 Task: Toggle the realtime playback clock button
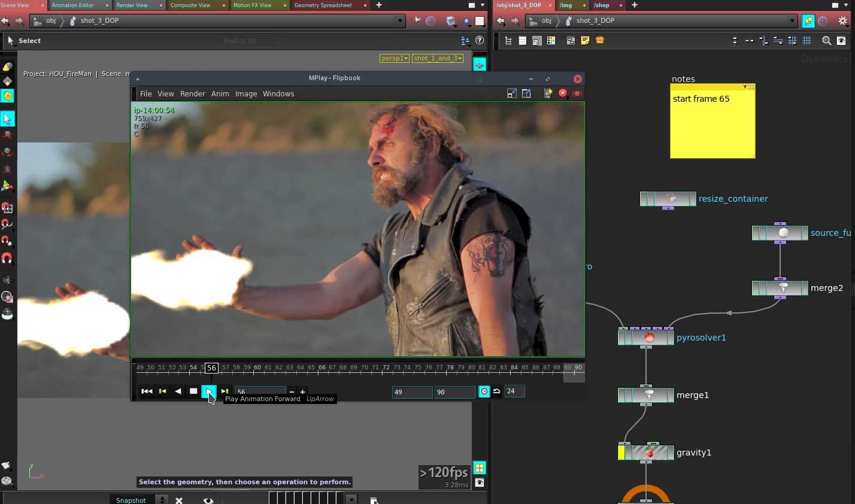(484, 391)
